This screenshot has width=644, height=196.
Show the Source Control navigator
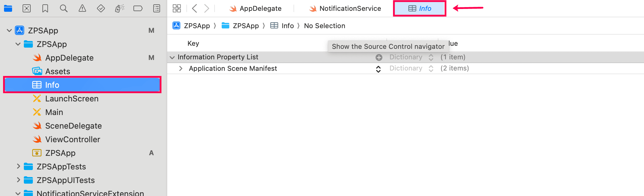click(x=27, y=8)
